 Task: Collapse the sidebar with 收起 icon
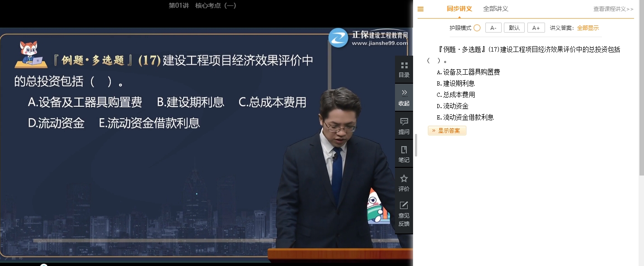(x=404, y=97)
